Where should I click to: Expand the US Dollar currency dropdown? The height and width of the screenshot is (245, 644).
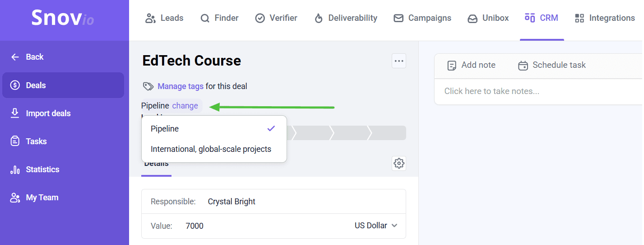(x=376, y=226)
